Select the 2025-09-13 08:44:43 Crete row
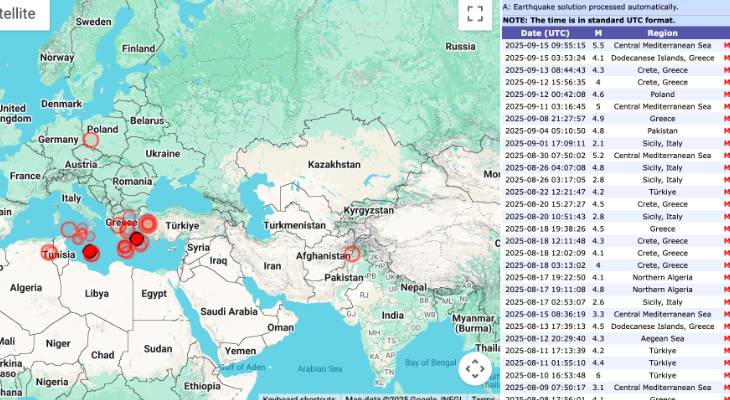Screen dimensions: 730x400 [x=616, y=70]
